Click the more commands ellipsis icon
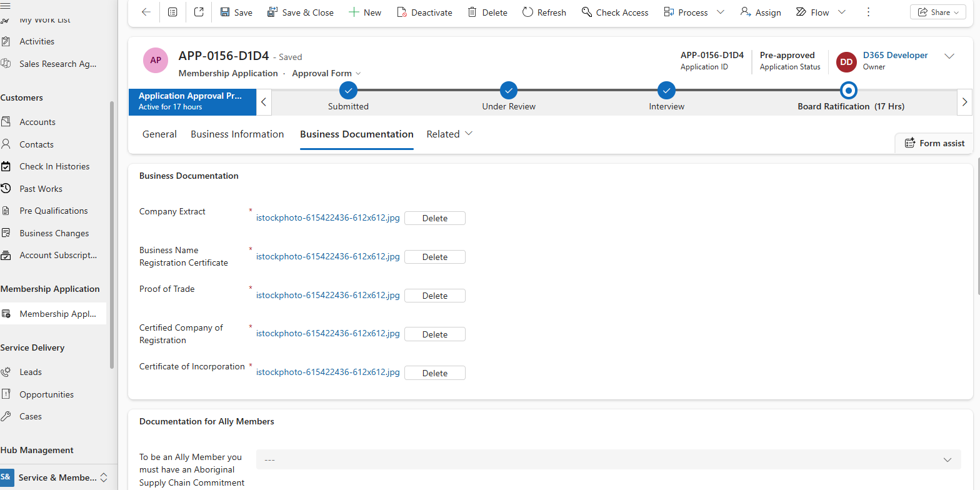 (x=868, y=12)
